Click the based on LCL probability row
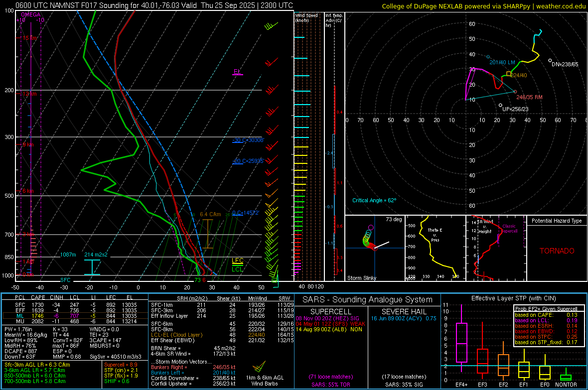 [x=546, y=320]
